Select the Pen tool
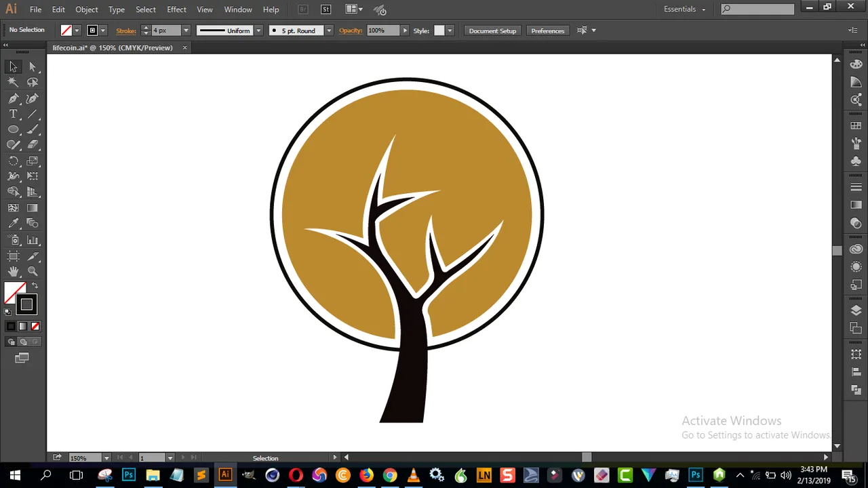 [x=13, y=98]
